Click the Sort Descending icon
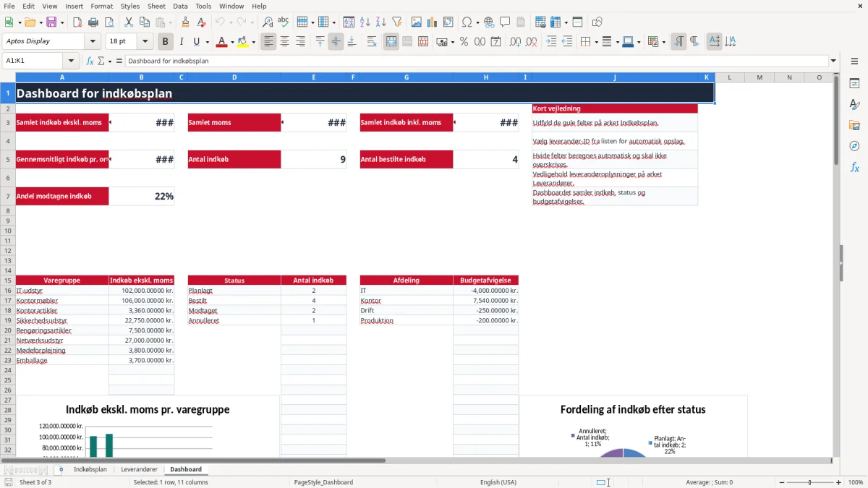Image resolution: width=868 pixels, height=488 pixels. click(x=380, y=22)
